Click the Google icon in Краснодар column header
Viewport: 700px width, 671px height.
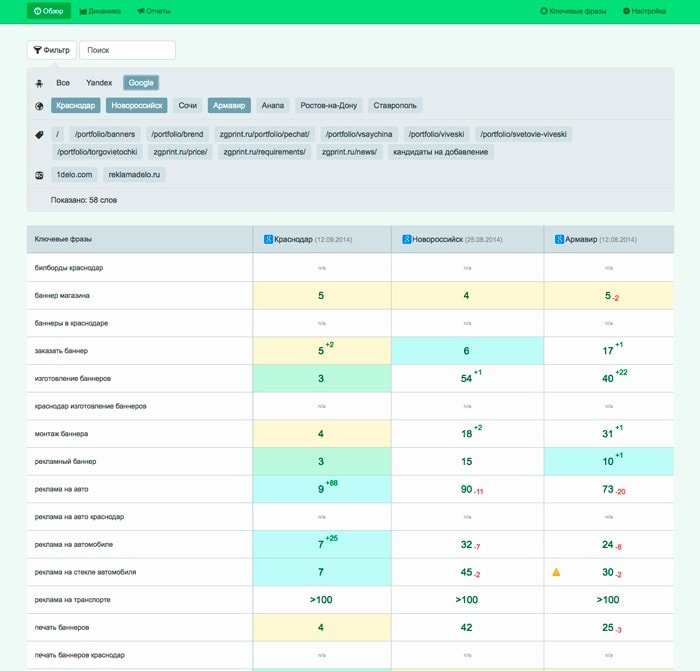[268, 240]
